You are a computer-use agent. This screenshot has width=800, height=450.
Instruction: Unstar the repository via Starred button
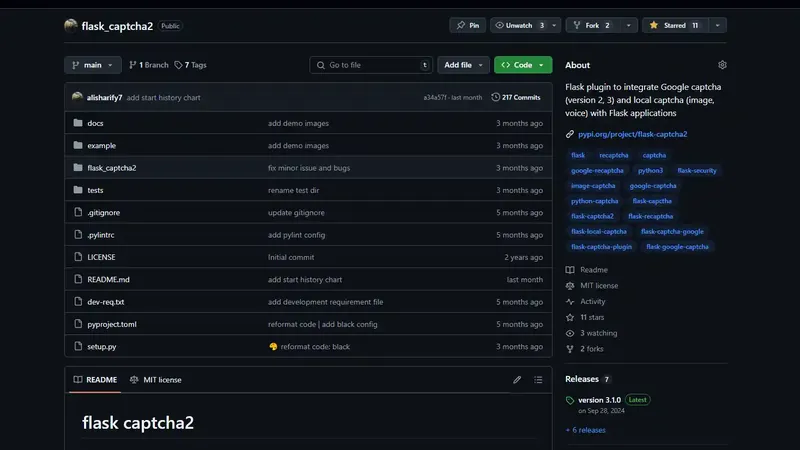pyautogui.click(x=675, y=25)
